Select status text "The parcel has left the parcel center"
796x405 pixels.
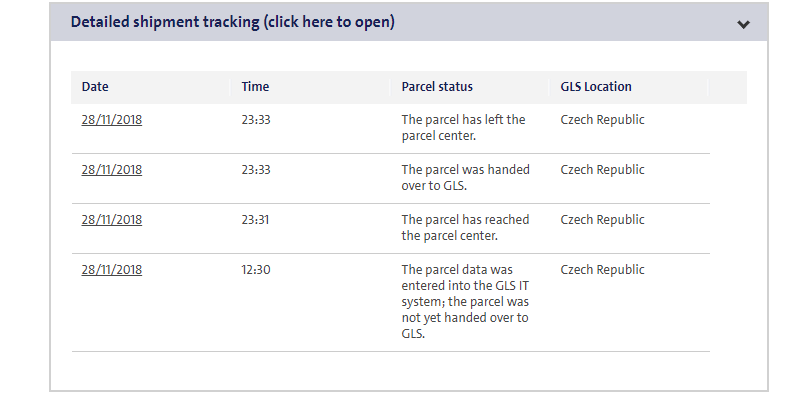(x=463, y=127)
